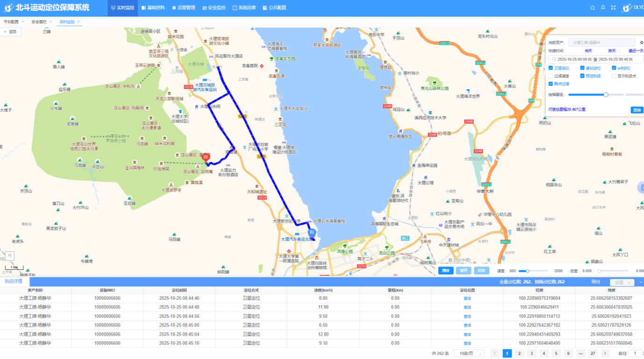Open 运营管理 top menu
The image size is (644, 359).
(x=183, y=8)
